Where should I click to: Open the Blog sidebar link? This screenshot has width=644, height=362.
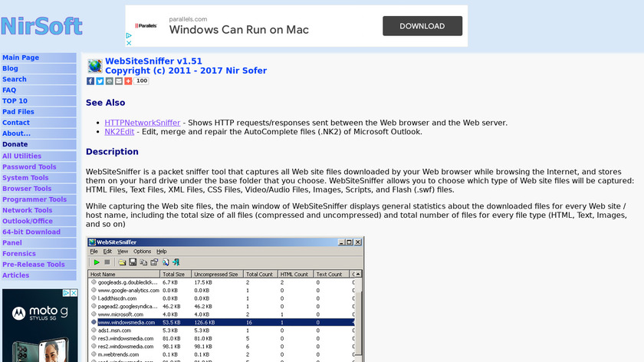[10, 68]
